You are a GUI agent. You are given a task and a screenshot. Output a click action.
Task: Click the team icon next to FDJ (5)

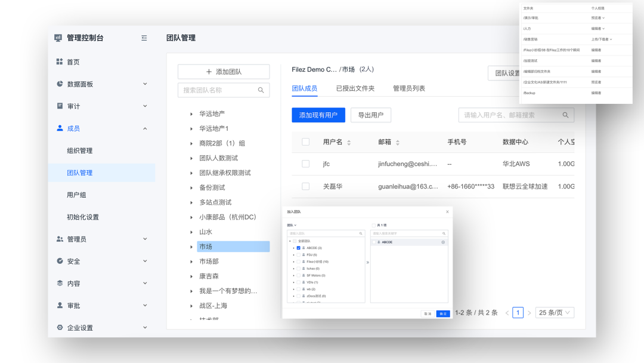(304, 255)
